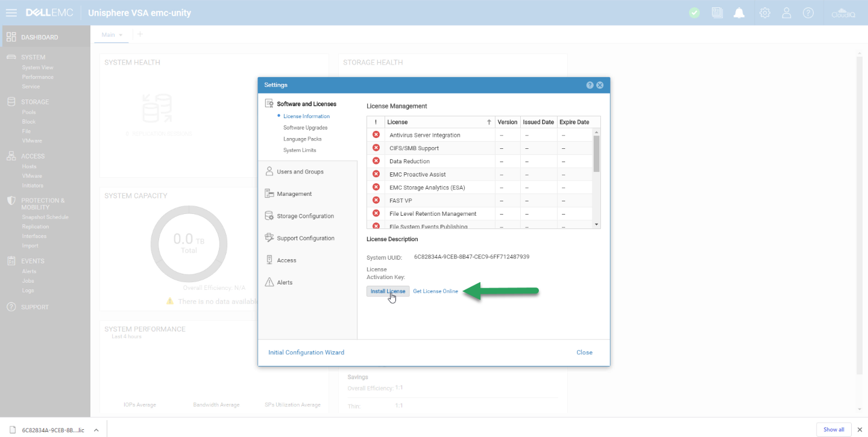Open the user account icon
Viewport: 868px width, 437px height.
tap(787, 13)
